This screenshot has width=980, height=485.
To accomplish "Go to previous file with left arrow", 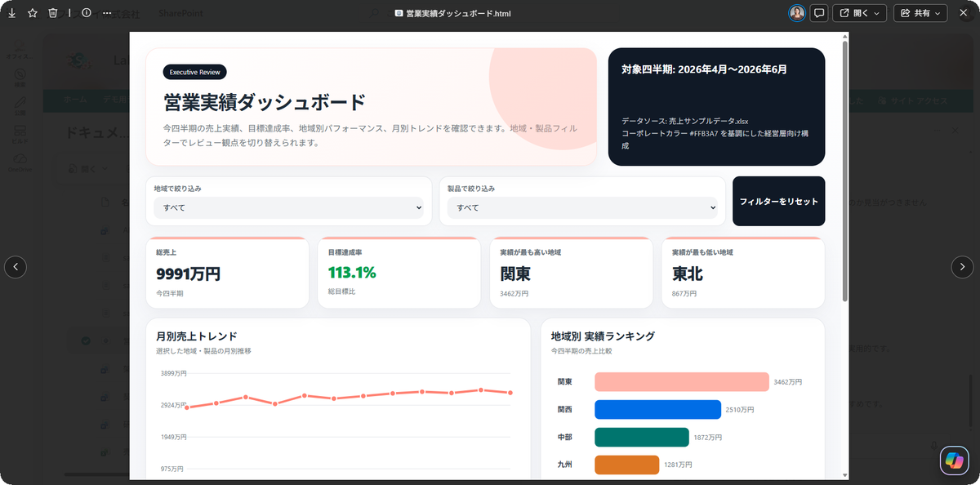I will 16,266.
